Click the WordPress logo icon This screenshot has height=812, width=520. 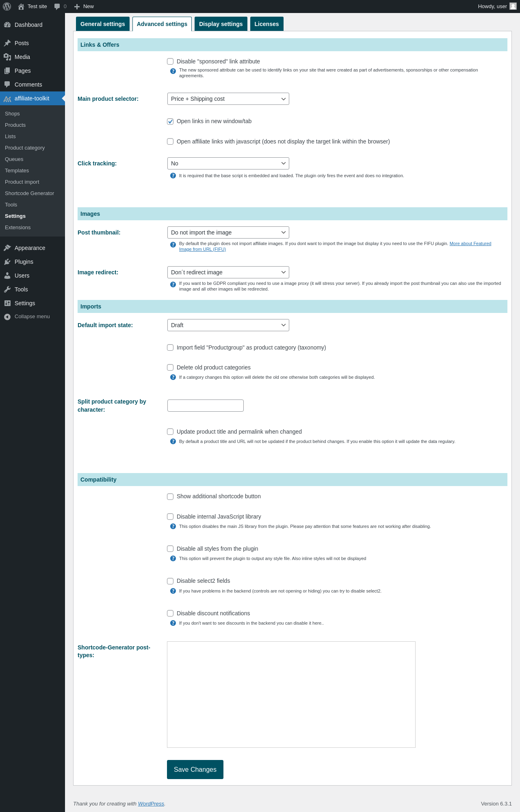(x=7, y=7)
